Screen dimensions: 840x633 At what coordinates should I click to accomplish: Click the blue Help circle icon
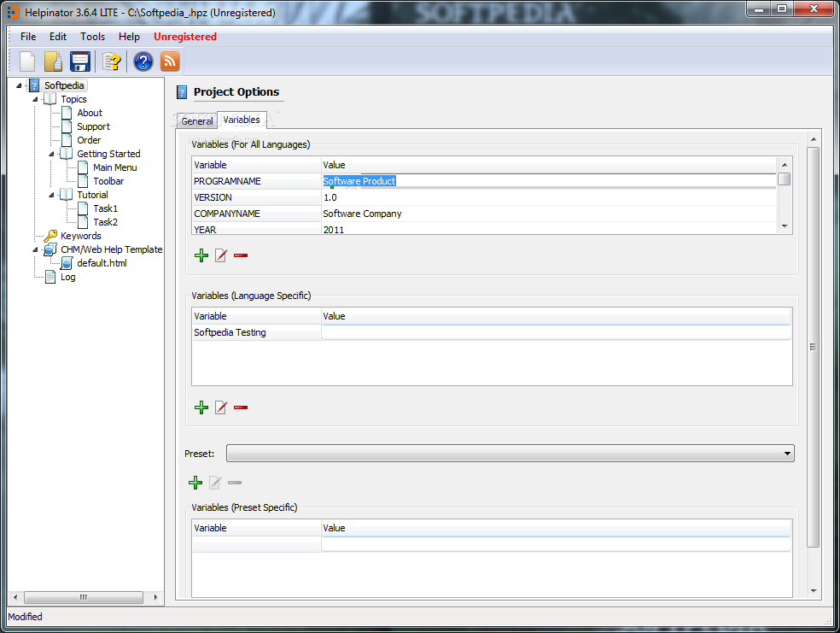click(x=143, y=62)
